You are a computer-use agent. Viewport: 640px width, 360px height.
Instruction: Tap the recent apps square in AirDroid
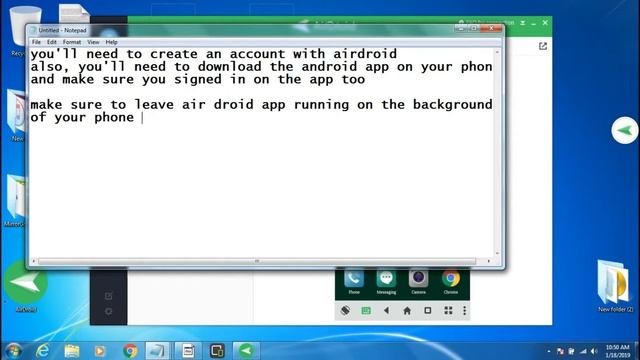428,311
